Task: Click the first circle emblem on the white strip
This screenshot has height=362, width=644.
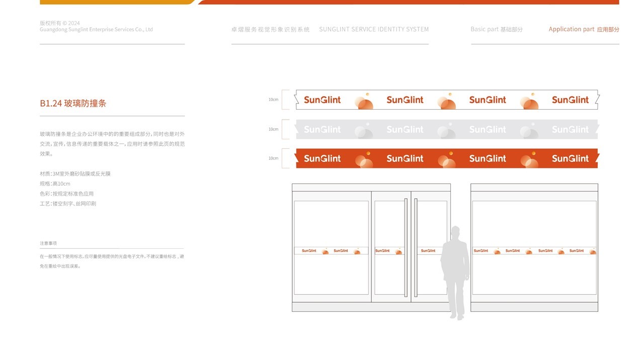Action: click(x=364, y=101)
